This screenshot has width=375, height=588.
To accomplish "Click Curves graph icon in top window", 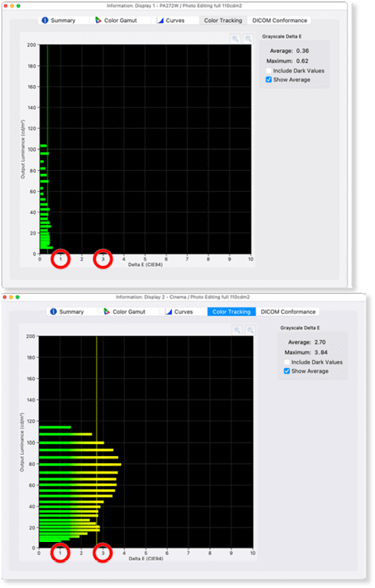I will point(160,20).
